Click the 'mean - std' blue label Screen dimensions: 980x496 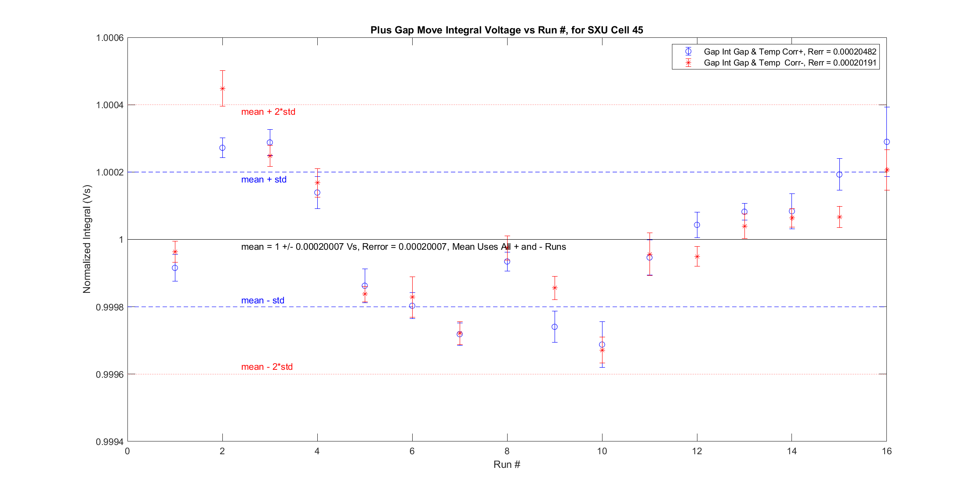[x=262, y=300]
